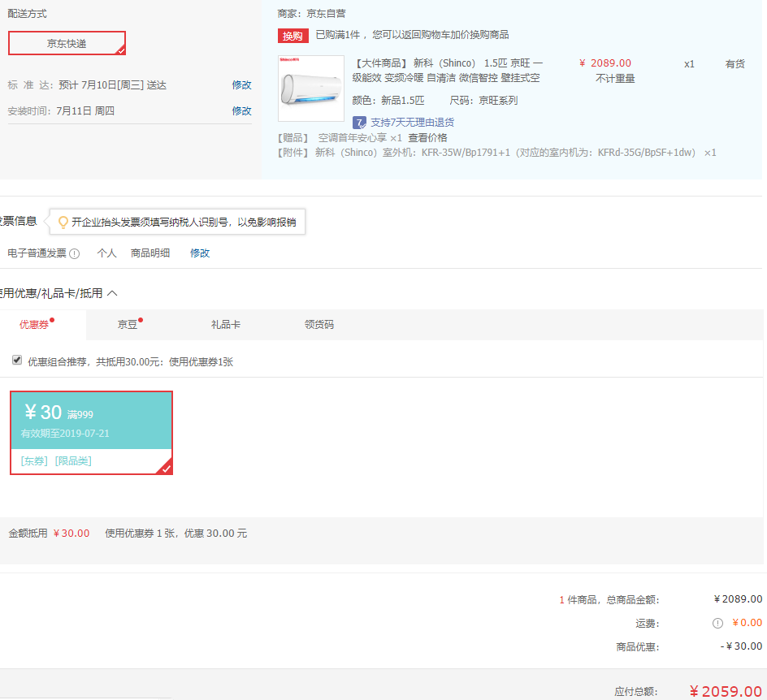
Task: Click 颜色：新品1.5匹 attribute text
Action: tap(388, 101)
